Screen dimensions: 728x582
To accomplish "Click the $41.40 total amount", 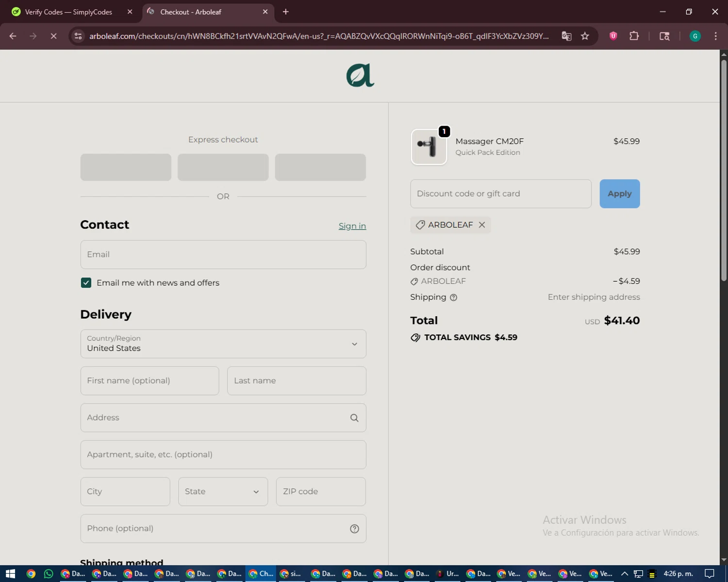I will [622, 321].
